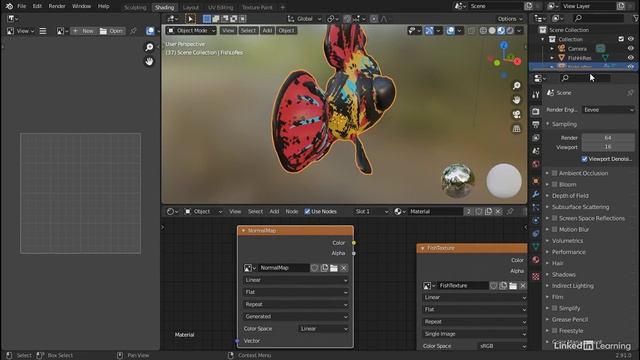This screenshot has height=360, width=640.
Task: Expand the Shadows panel
Action: (563, 275)
